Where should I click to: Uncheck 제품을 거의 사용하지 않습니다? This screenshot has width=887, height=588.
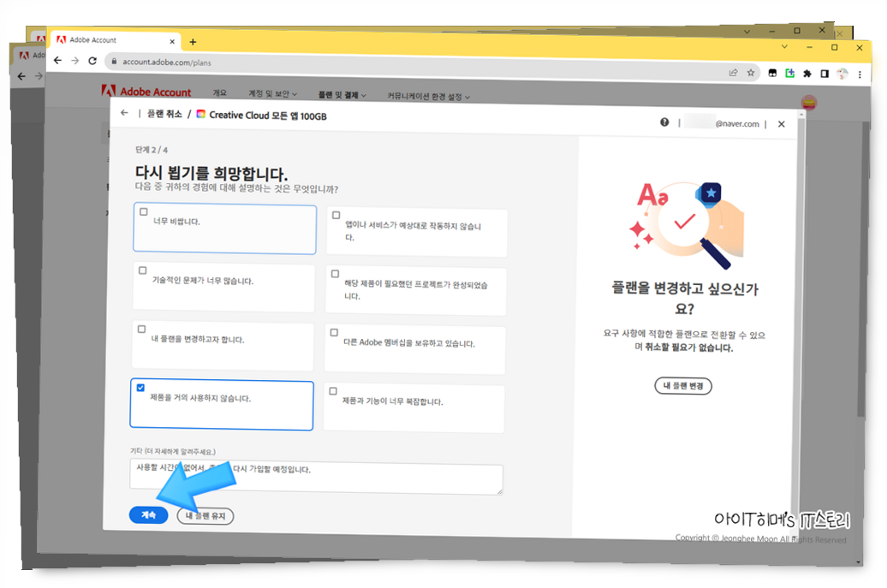[x=140, y=388]
